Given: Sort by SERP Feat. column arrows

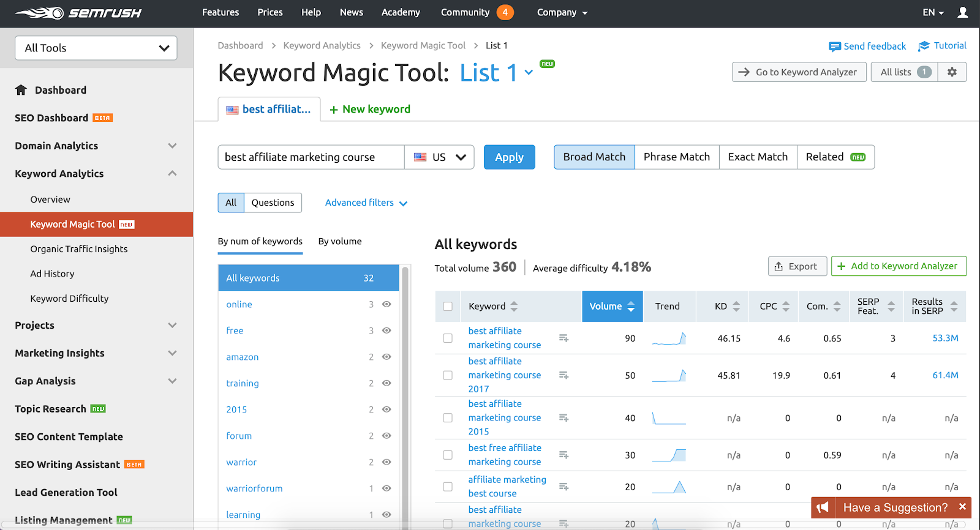Looking at the screenshot, I should coord(891,306).
